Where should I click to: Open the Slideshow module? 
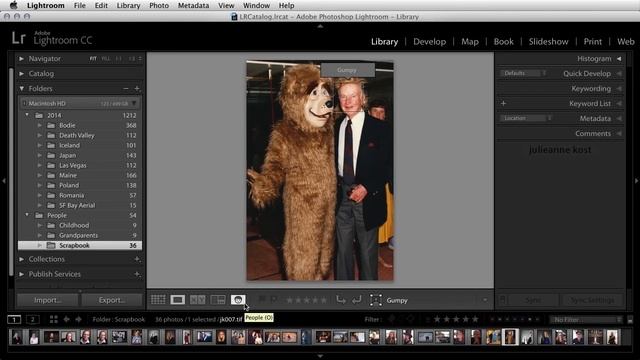[548, 42]
